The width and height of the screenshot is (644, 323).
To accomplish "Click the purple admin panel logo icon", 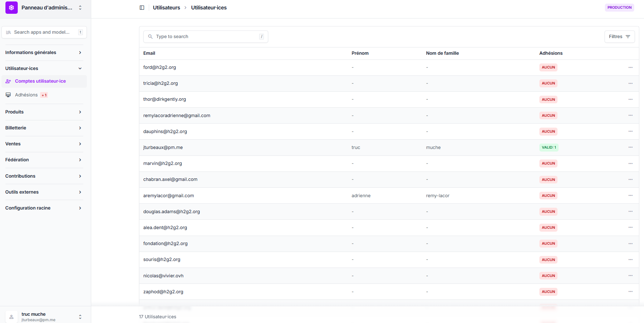I will coord(12,8).
